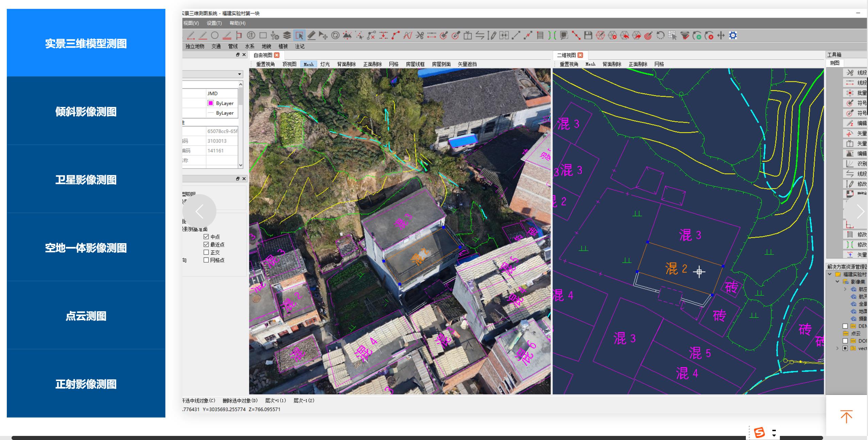
Task: Toggle the 中点 snap checkbox
Action: 206,237
